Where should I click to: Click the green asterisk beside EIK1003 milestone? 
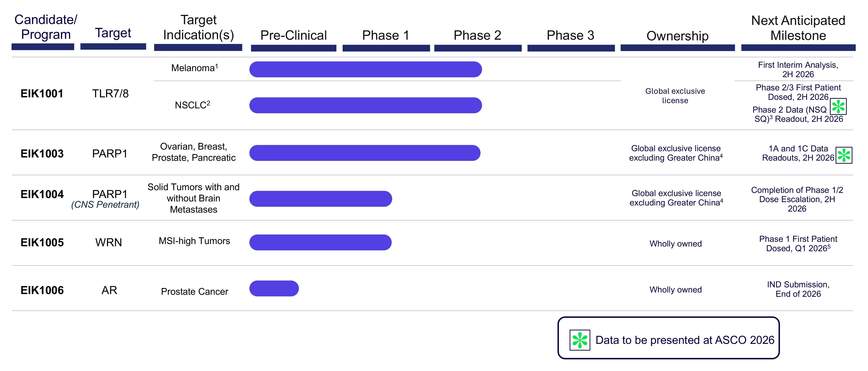(x=844, y=155)
